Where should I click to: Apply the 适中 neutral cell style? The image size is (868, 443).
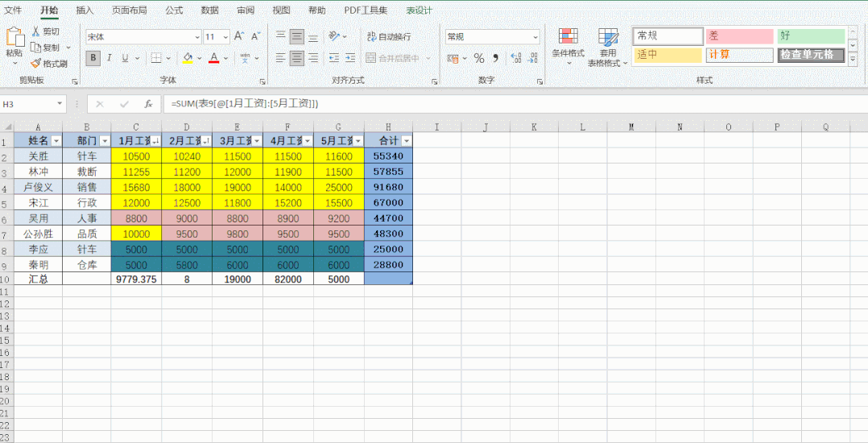click(x=668, y=55)
